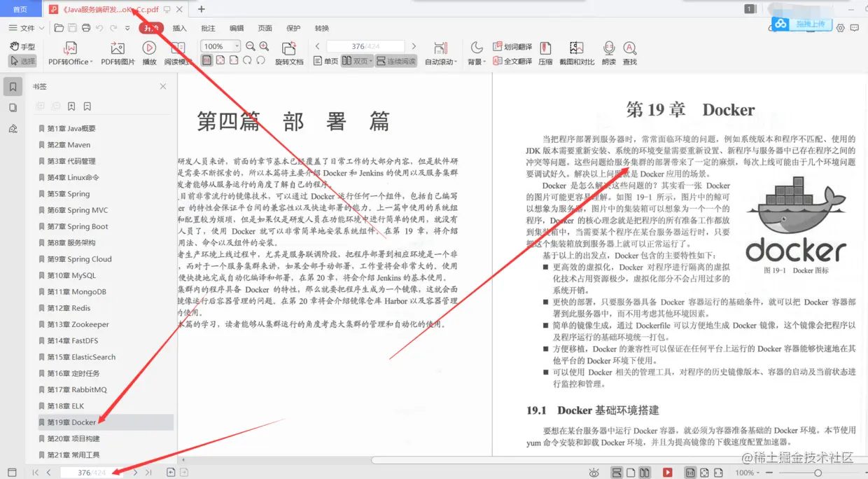Screen dimensions: 868x479
Task: Select bookmark 第19章 Docker
Action: (105, 422)
